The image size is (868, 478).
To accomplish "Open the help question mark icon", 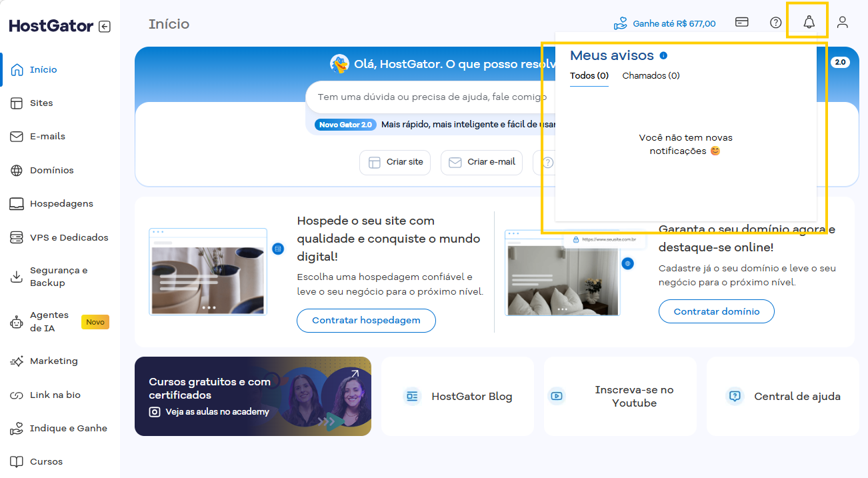I will tap(775, 23).
